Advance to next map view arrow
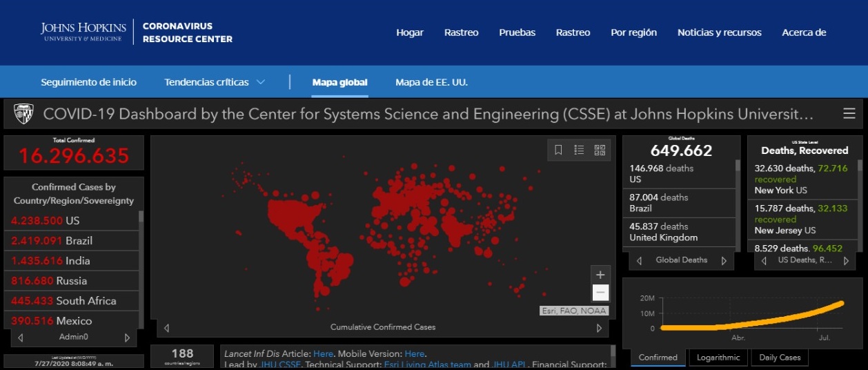This screenshot has height=370, width=868. pos(599,328)
